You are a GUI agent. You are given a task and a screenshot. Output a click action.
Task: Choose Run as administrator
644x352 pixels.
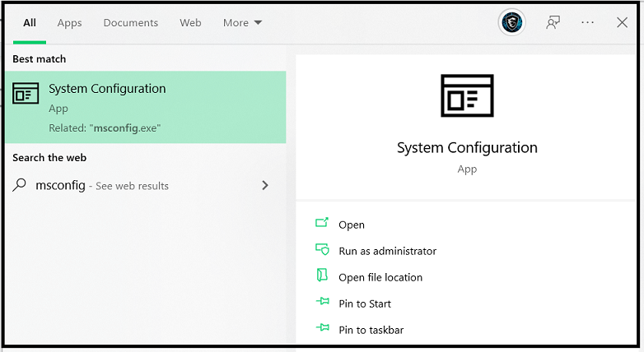[x=387, y=251]
